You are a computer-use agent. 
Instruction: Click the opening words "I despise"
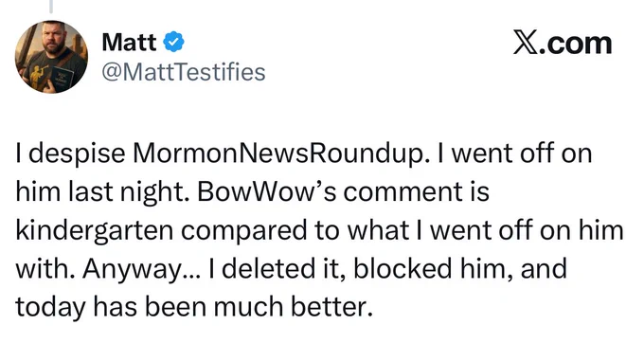coord(70,154)
